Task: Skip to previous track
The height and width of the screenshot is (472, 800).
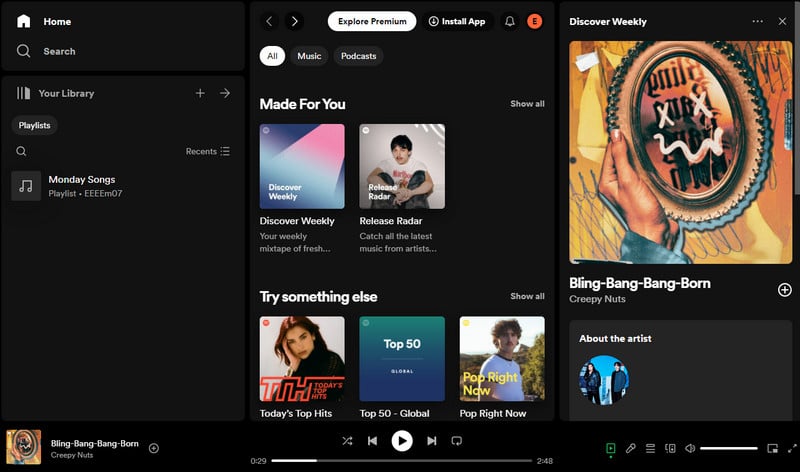Action: pos(372,441)
